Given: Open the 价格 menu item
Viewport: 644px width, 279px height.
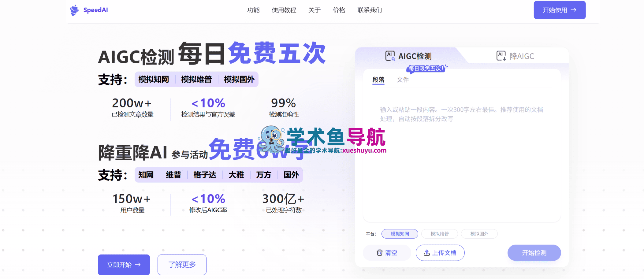Looking at the screenshot, I should [339, 10].
